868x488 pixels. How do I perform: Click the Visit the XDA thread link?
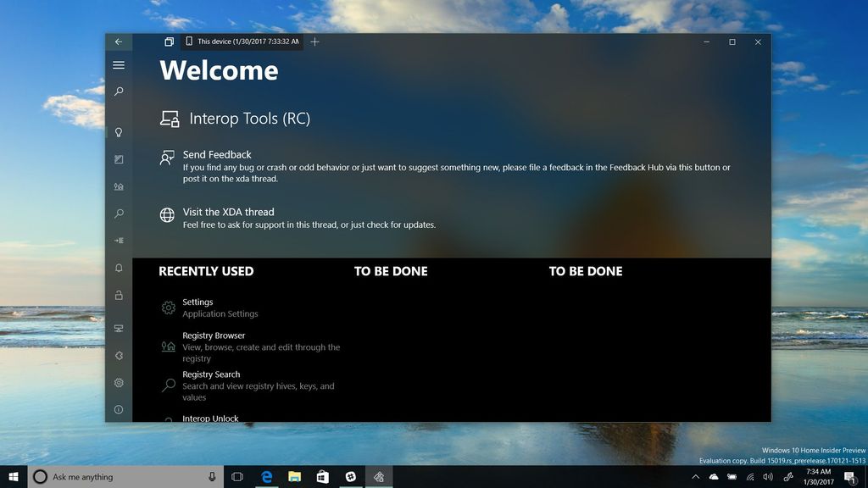(229, 212)
